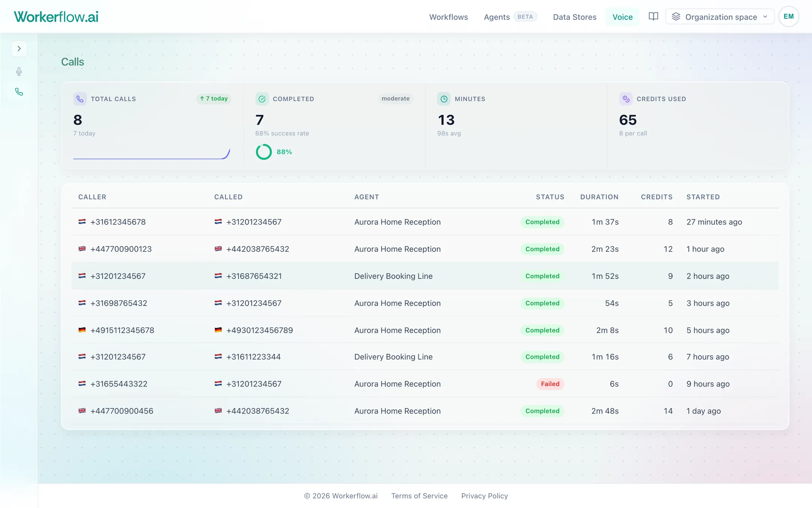This screenshot has width=812, height=508.
Task: Click the 88% circular progress ring
Action: (264, 152)
